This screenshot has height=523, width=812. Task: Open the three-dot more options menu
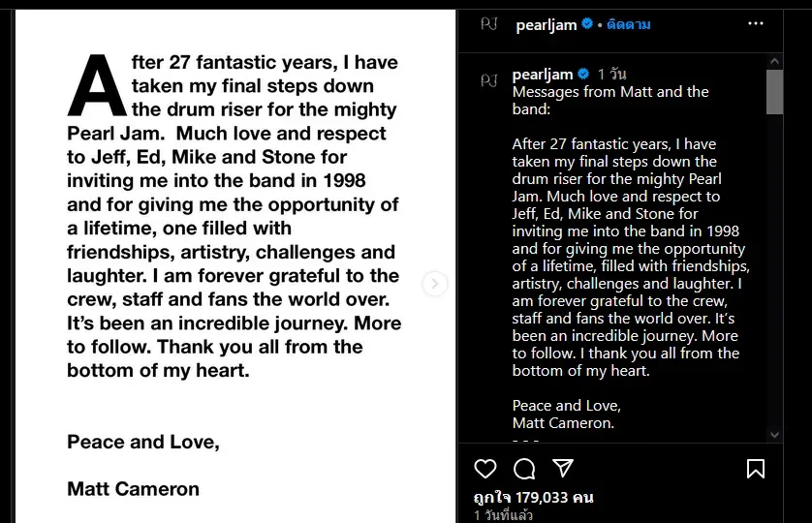[756, 24]
